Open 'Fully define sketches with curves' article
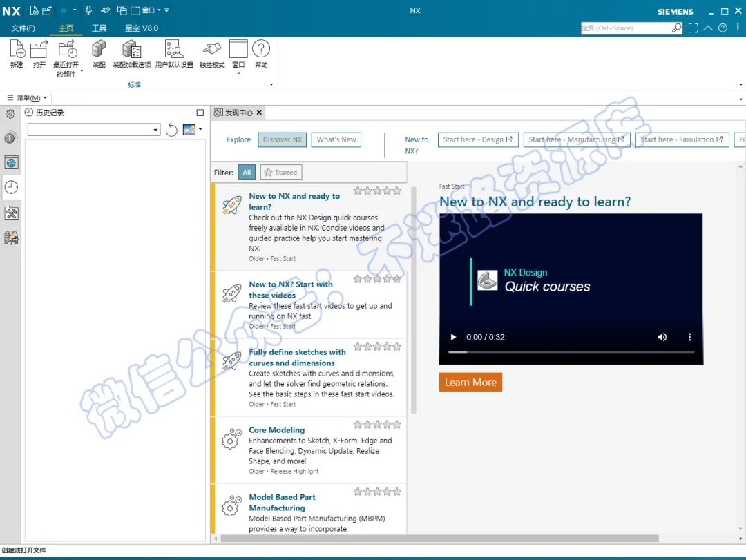The width and height of the screenshot is (746, 560). pos(297,357)
